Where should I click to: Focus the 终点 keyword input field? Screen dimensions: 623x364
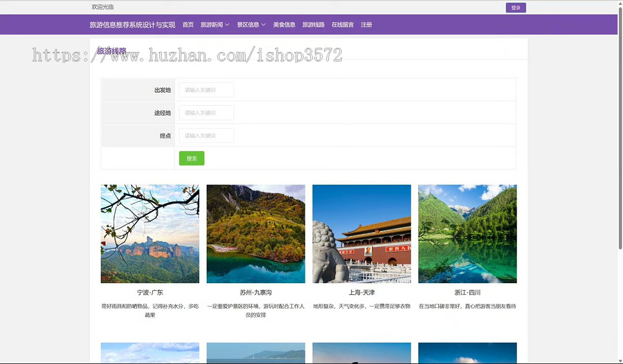pyautogui.click(x=206, y=136)
